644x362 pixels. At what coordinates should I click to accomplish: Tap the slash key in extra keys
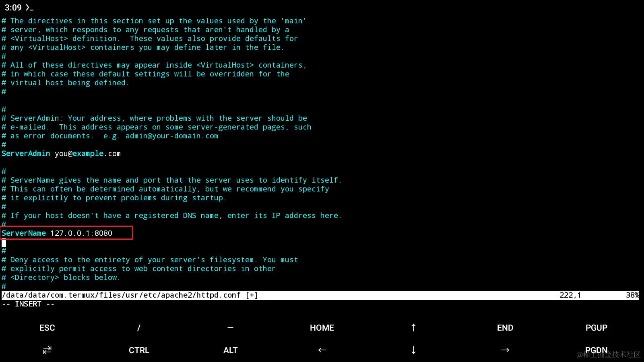(x=139, y=328)
